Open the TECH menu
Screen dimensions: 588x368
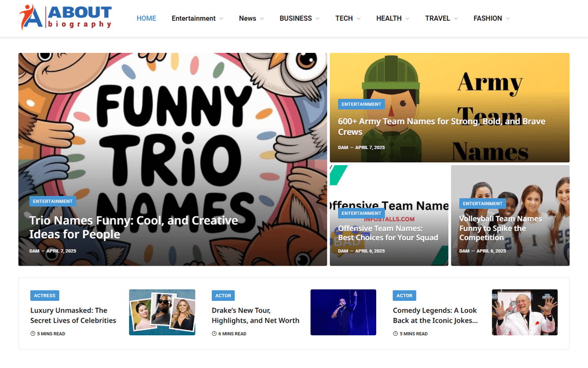344,19
